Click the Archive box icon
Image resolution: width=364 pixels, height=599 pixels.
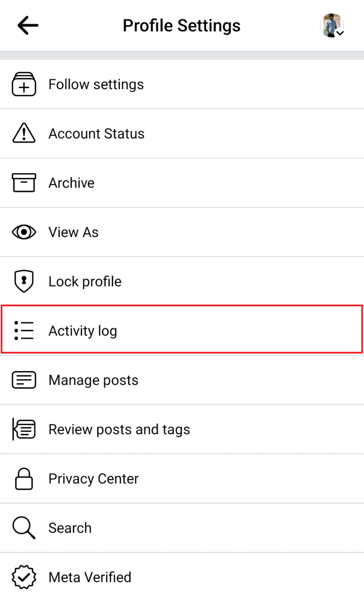(x=24, y=182)
